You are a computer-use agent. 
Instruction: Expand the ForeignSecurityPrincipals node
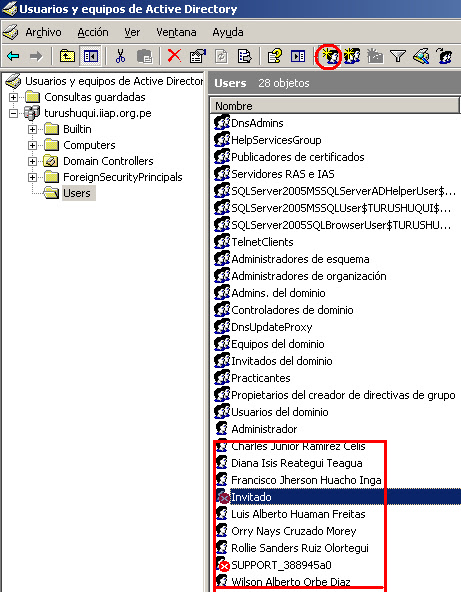point(32,177)
